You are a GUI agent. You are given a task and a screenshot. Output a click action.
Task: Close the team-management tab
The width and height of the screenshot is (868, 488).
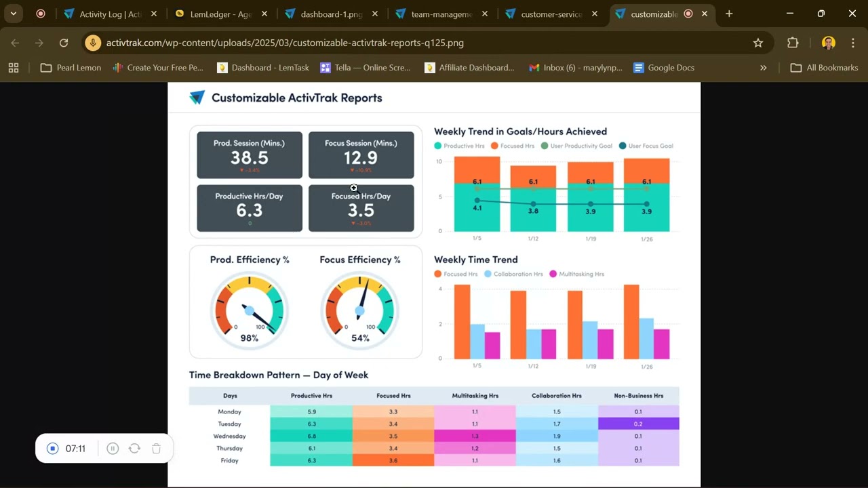point(485,14)
